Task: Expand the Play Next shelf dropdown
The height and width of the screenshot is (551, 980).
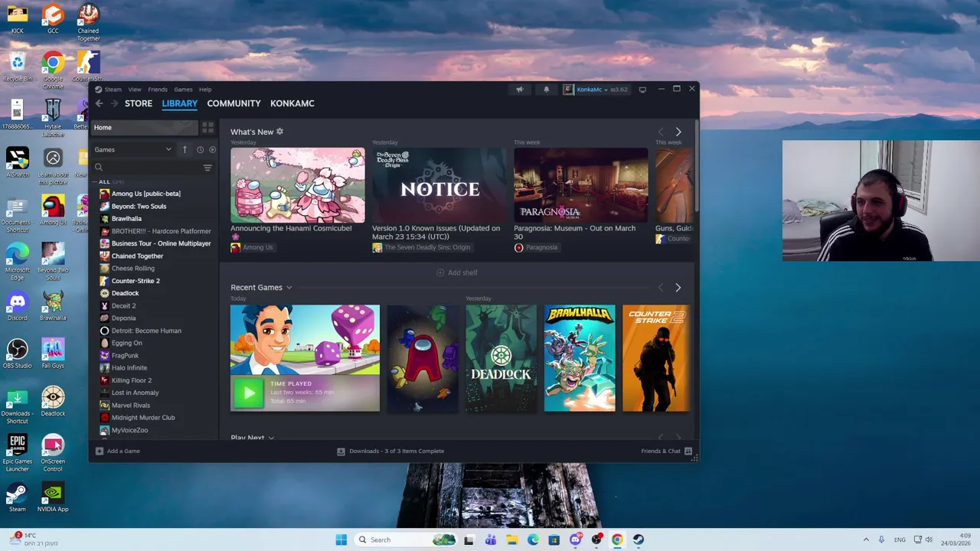Action: tap(271, 438)
